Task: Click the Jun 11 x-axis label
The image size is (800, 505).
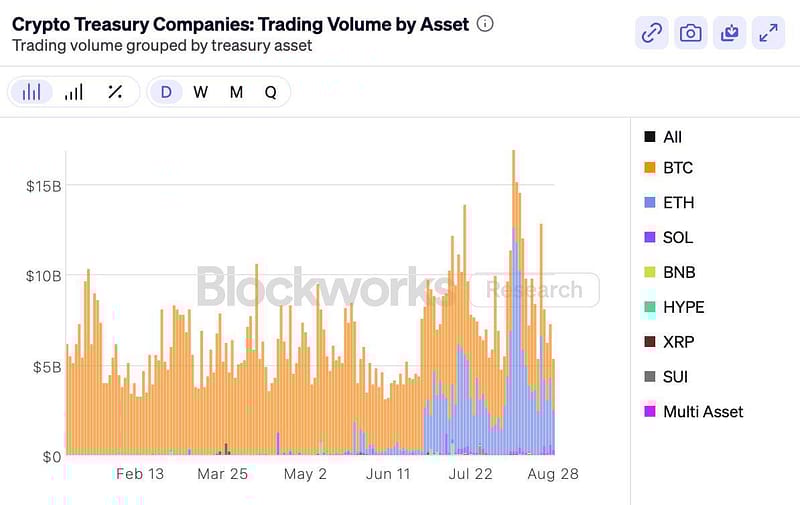Action: (388, 474)
